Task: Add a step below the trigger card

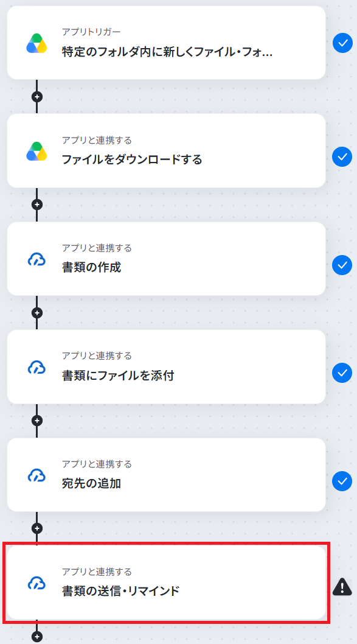Action: pyautogui.click(x=37, y=97)
